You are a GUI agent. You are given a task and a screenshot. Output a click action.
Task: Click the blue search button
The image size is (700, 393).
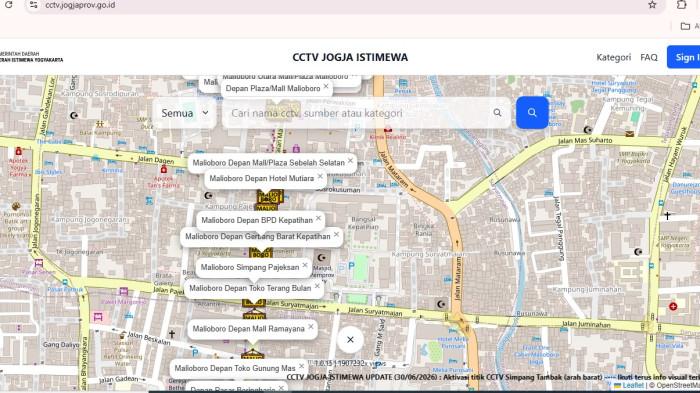(x=532, y=113)
